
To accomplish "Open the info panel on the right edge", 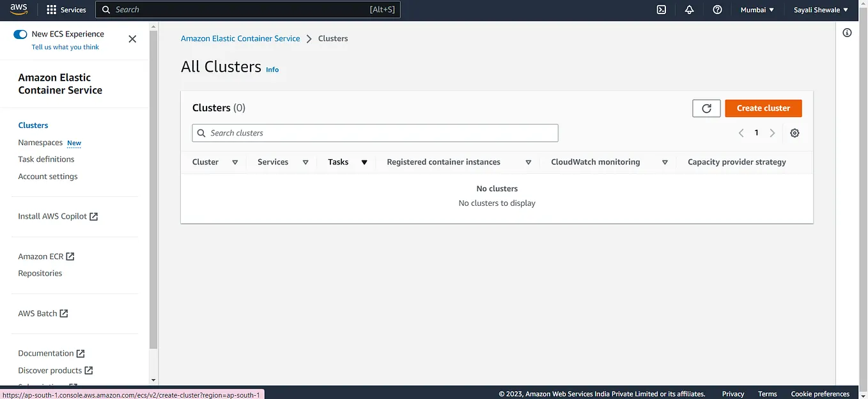I will (847, 32).
